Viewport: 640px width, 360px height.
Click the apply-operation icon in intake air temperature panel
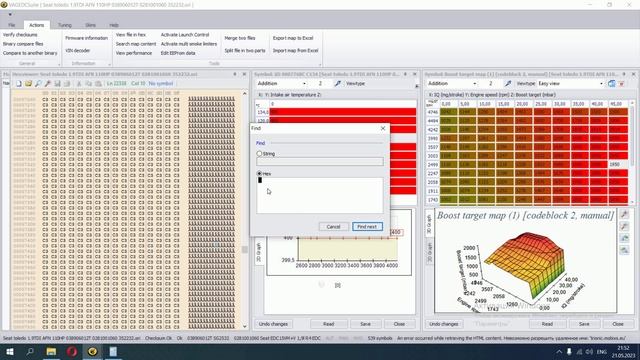(x=338, y=83)
